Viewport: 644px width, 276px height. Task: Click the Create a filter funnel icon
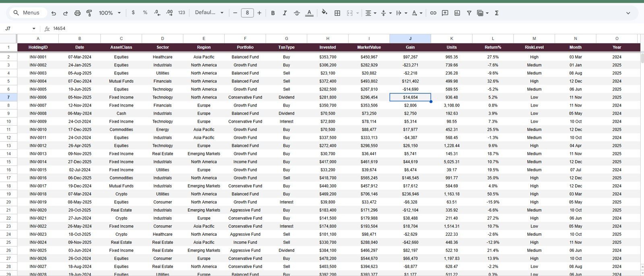(x=469, y=13)
